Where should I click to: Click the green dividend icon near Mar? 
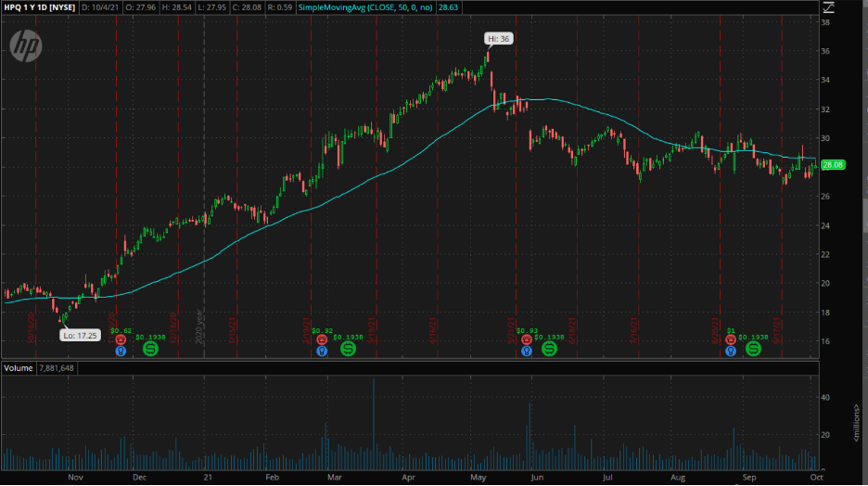pos(348,349)
